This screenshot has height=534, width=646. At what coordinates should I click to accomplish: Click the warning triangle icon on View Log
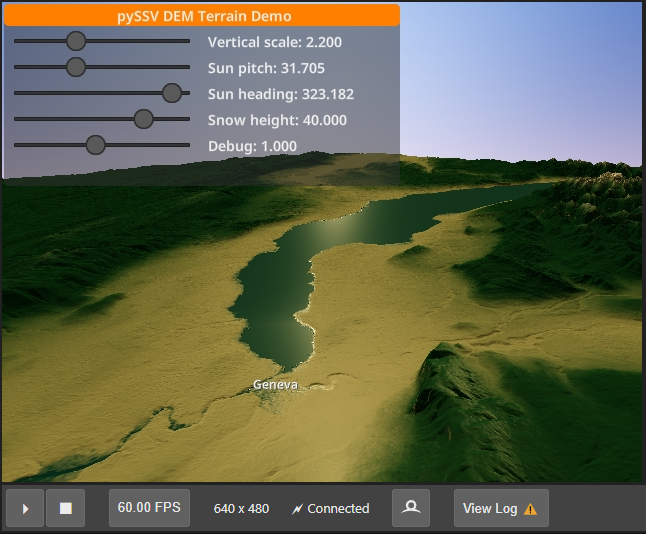click(530, 509)
